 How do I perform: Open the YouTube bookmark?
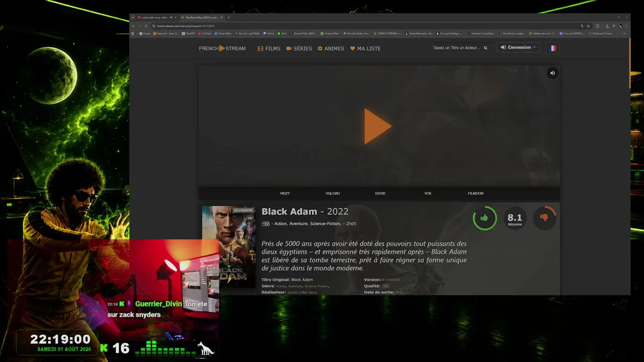[205, 34]
